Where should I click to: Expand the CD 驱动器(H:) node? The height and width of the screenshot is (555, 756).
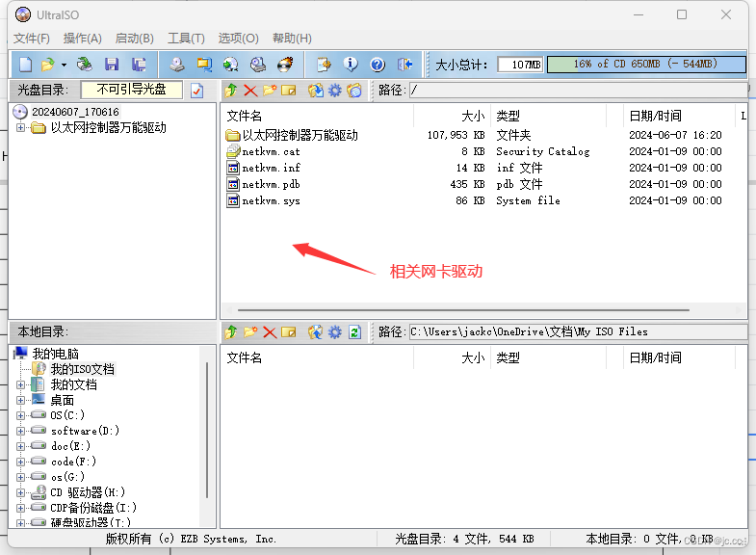tap(20, 492)
